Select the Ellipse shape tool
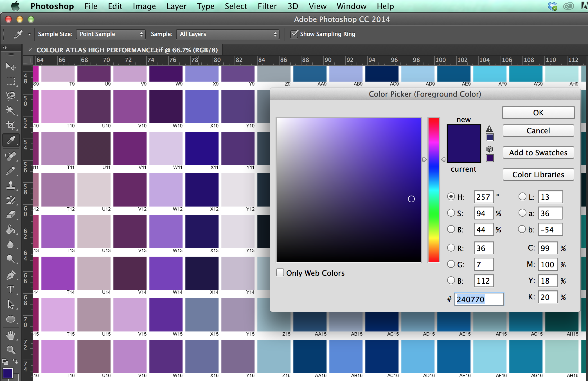This screenshot has height=381, width=588. [11, 319]
